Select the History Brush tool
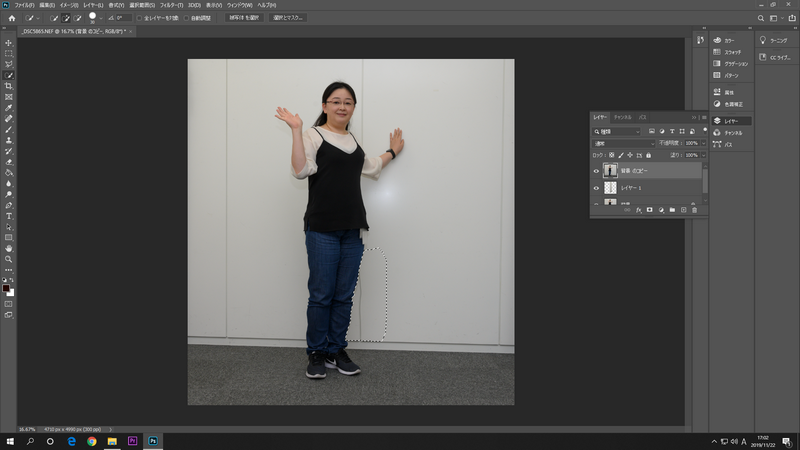Screen dimensions: 800x450 [x=9, y=151]
